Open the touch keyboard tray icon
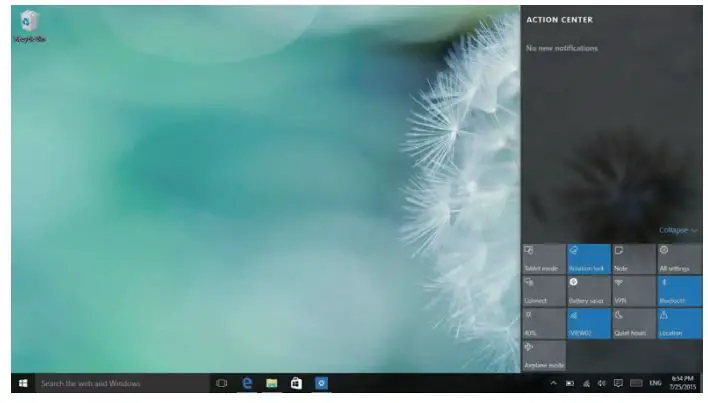The width and height of the screenshot is (708, 403). (x=636, y=383)
